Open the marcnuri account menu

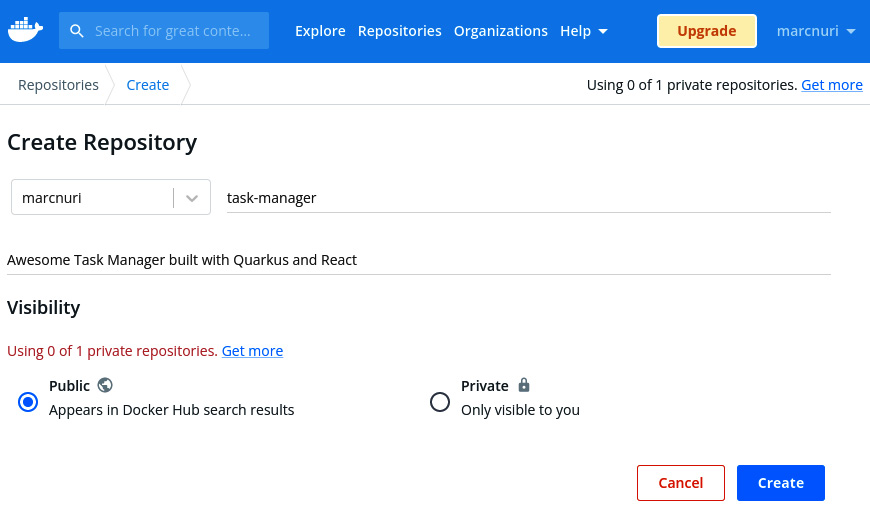(816, 31)
